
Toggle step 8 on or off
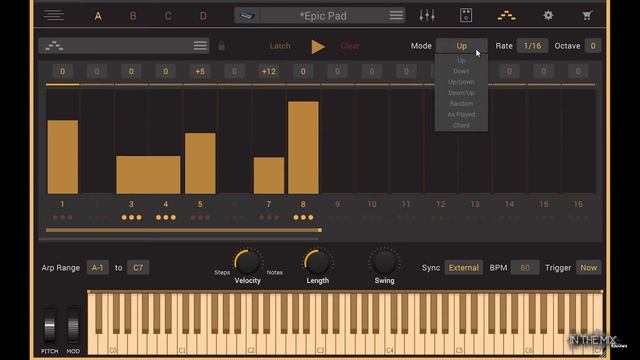coord(303,204)
